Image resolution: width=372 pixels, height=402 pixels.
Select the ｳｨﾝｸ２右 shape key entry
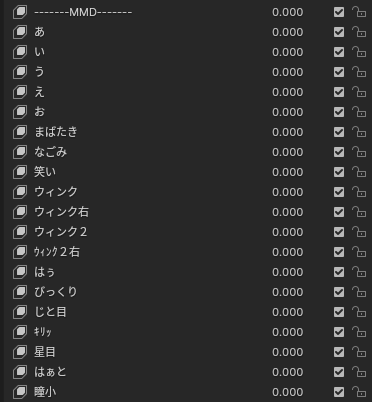pos(57,252)
